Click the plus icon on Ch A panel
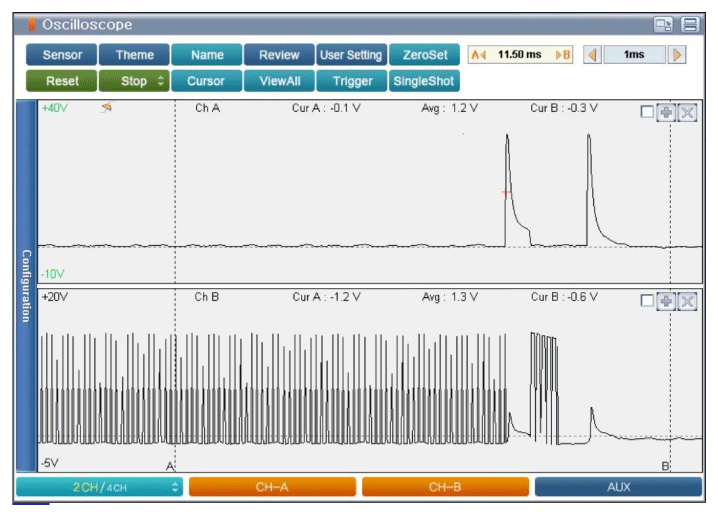This screenshot has width=718, height=517. pyautogui.click(x=666, y=112)
